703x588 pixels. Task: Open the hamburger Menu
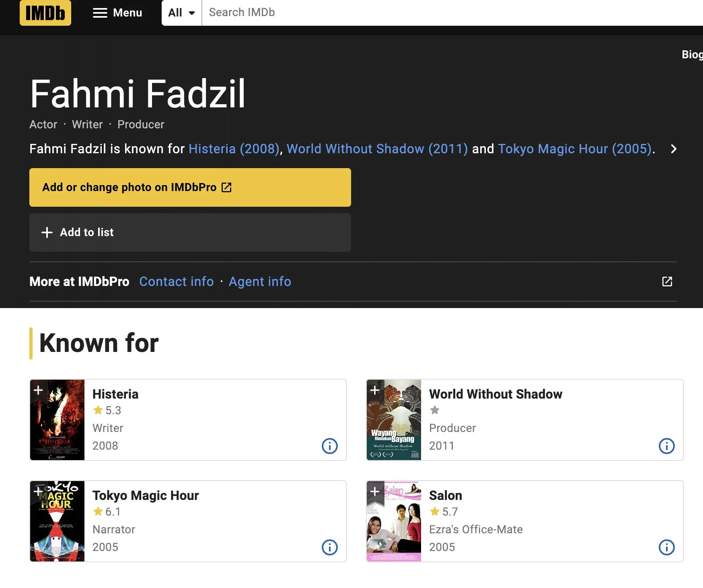point(117,13)
